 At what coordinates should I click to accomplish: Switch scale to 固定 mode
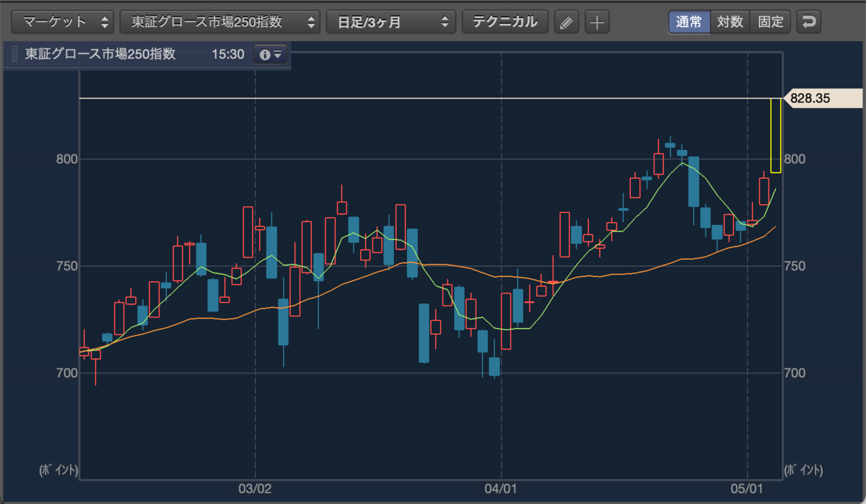[771, 22]
